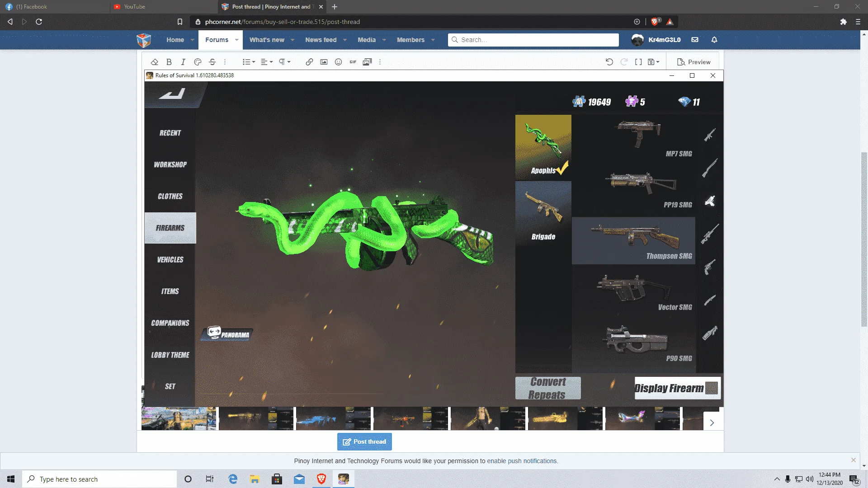Select the shotgun category icon
This screenshot has height=488, width=868.
[x=710, y=168]
